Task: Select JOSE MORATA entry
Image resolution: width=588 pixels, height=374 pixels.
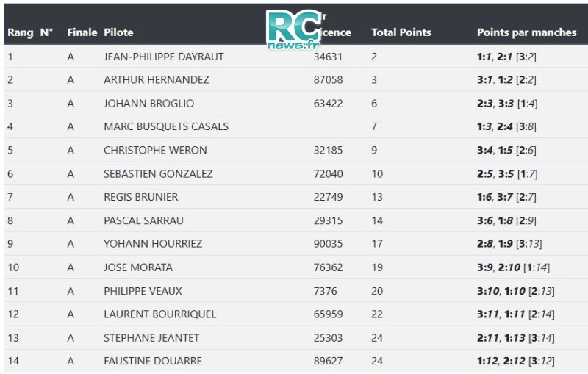Action: [x=138, y=267]
